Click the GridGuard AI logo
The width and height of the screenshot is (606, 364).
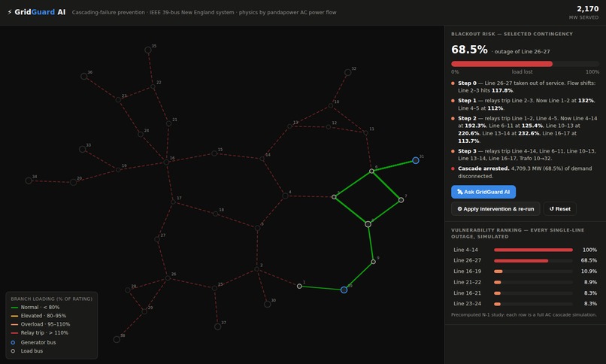click(x=36, y=12)
